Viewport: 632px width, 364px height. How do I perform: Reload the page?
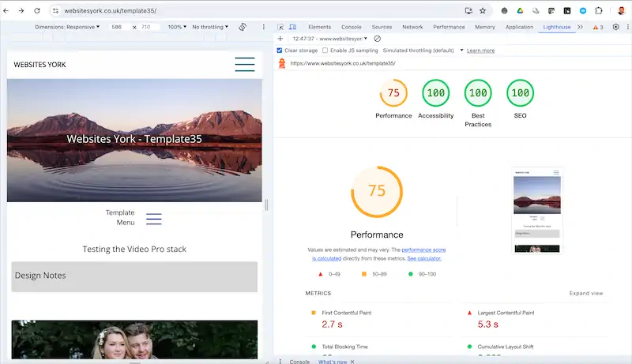click(37, 11)
